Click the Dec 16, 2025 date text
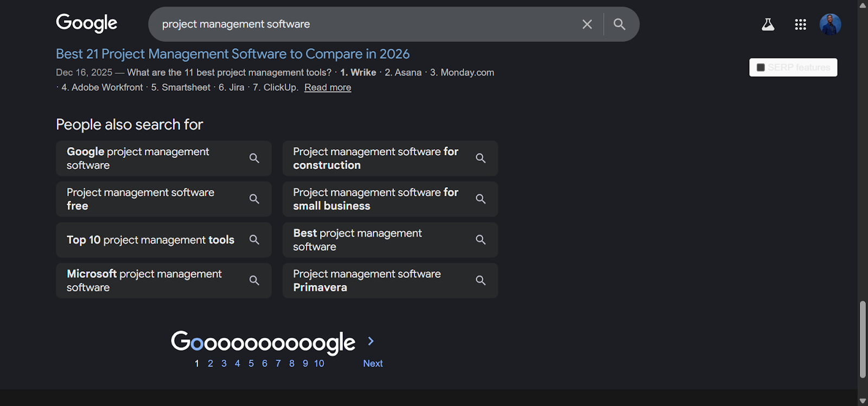This screenshot has height=406, width=868. click(84, 72)
